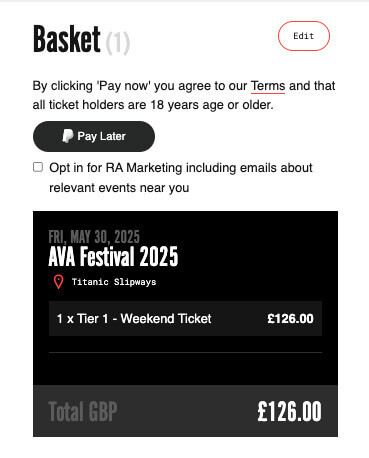The width and height of the screenshot is (369, 458).
Task: Click the red location pin icon
Action: 59,282
